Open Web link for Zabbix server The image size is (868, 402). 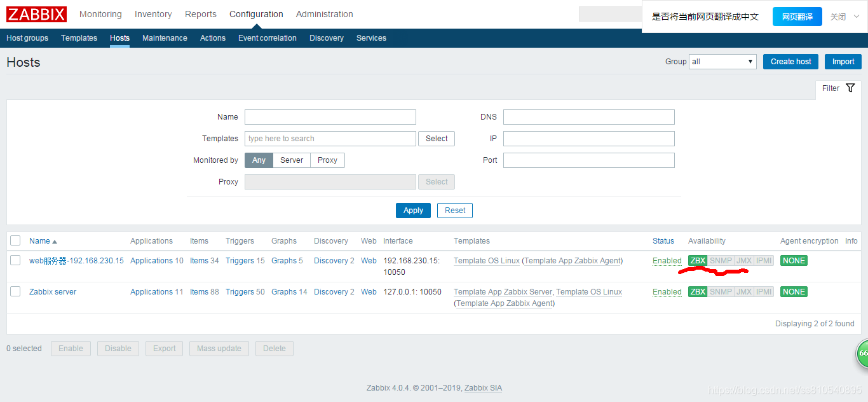(x=369, y=292)
